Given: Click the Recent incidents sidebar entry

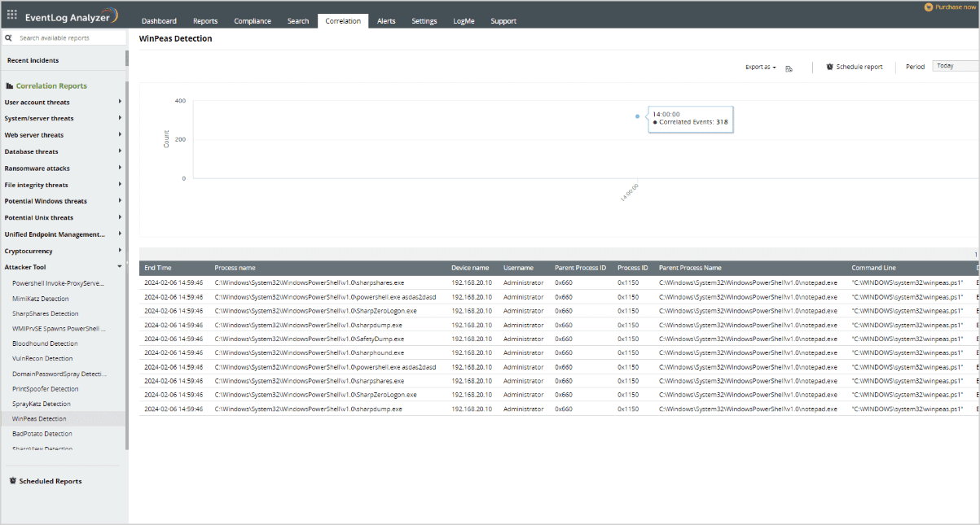Looking at the screenshot, I should (33, 59).
